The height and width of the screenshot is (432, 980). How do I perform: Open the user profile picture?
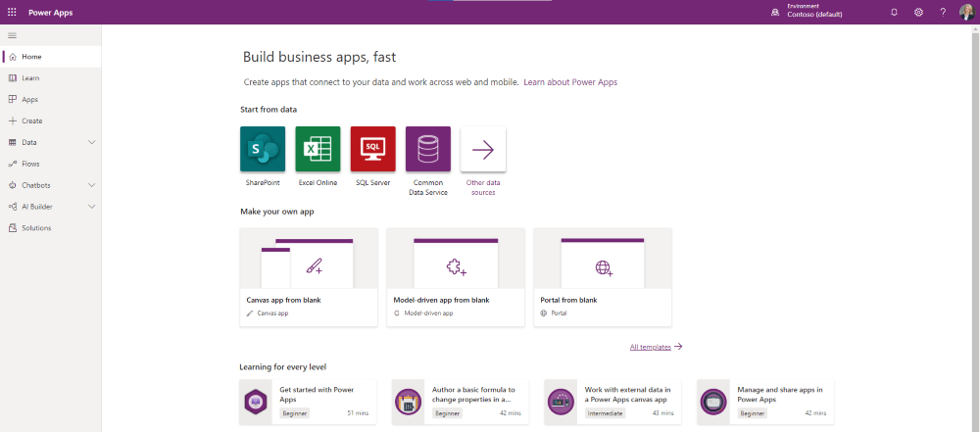point(966,12)
